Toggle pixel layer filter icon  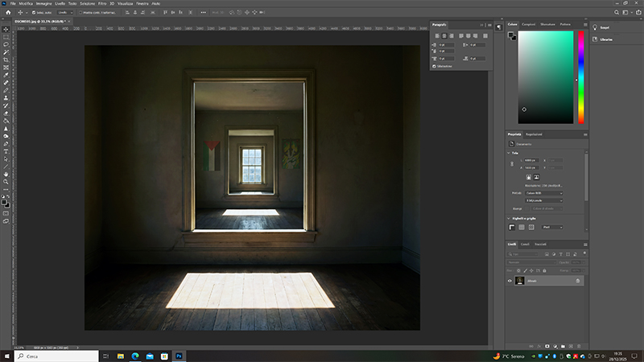point(547,254)
